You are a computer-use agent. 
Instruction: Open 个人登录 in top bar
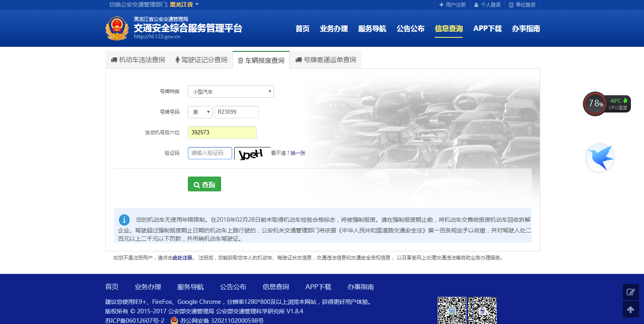(x=487, y=5)
